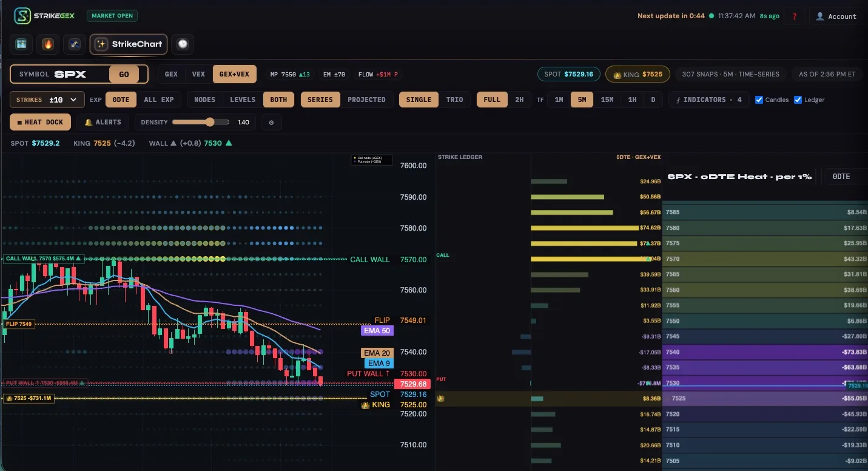Select the 7525 heat row
The height and width of the screenshot is (471, 868).
(765, 398)
